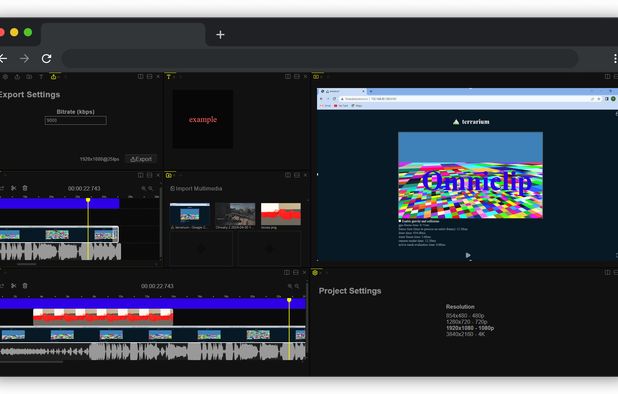The height and width of the screenshot is (394, 618).
Task: Click the trash delete icon in the bottom timeline
Action: (25, 286)
